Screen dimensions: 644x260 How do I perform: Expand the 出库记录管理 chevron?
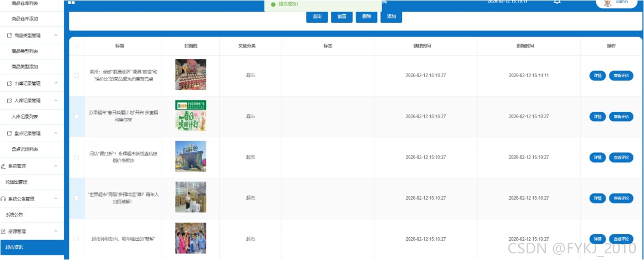pyautogui.click(x=55, y=83)
